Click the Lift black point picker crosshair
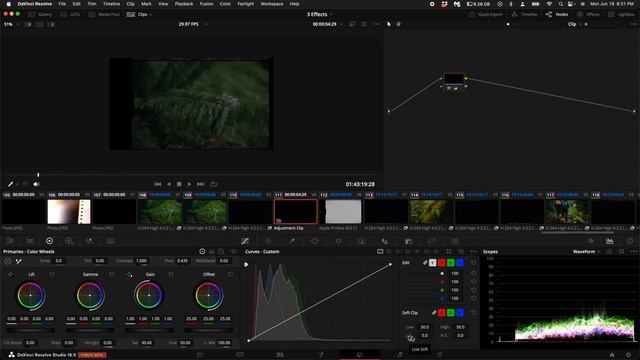640x360 pixels. point(11,274)
